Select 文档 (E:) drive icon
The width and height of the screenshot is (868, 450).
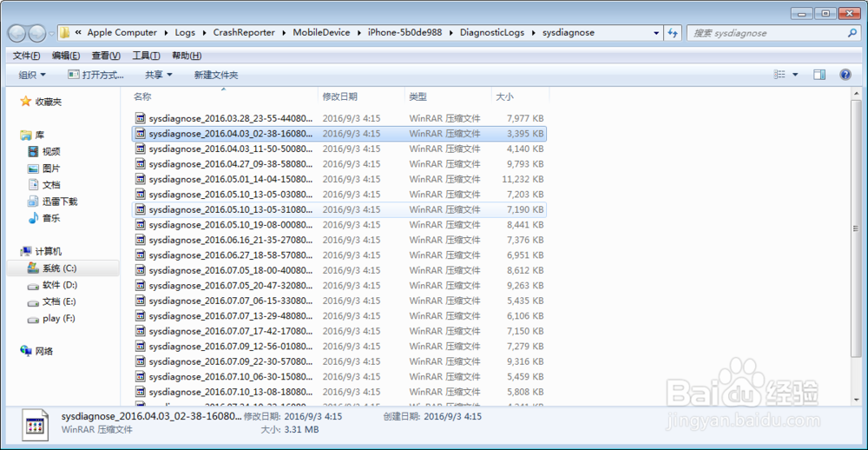pyautogui.click(x=34, y=302)
